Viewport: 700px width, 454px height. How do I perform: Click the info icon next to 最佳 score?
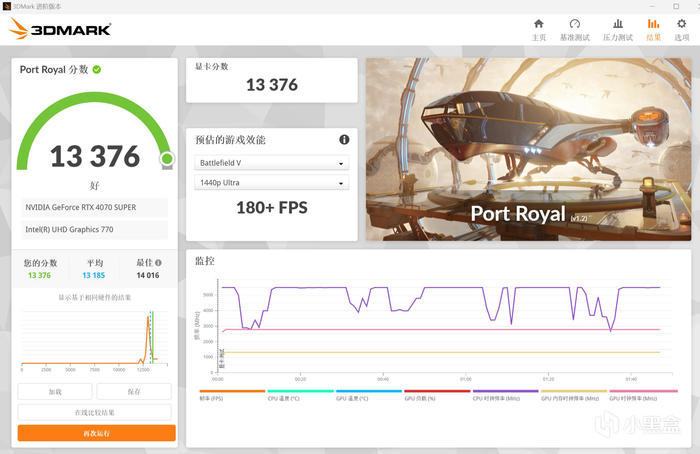(x=158, y=263)
